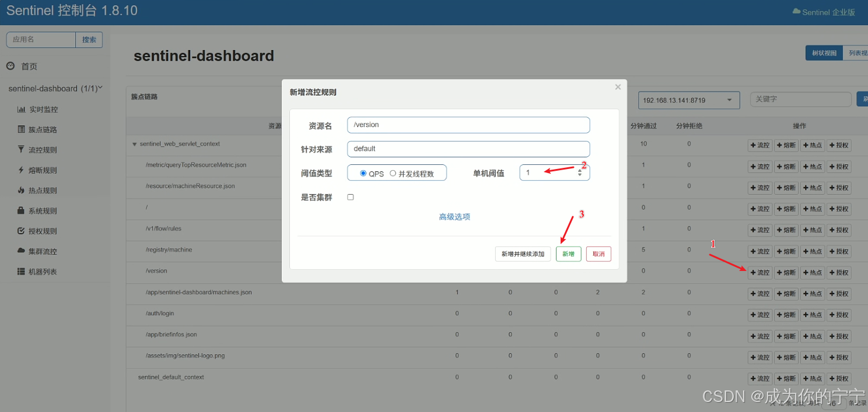Click 热点 for /resource/machineResource.json row
Image resolution: width=868 pixels, height=412 pixels.
pyautogui.click(x=812, y=188)
